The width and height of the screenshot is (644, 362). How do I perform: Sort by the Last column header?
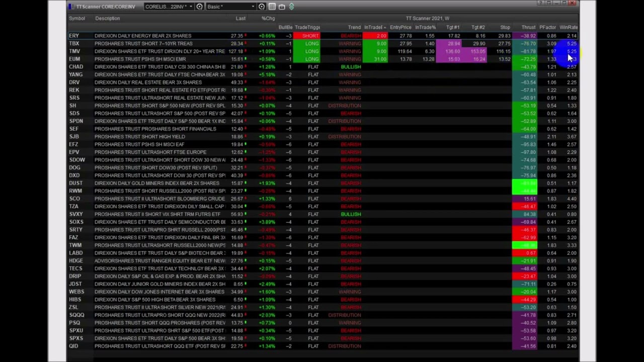(240, 19)
